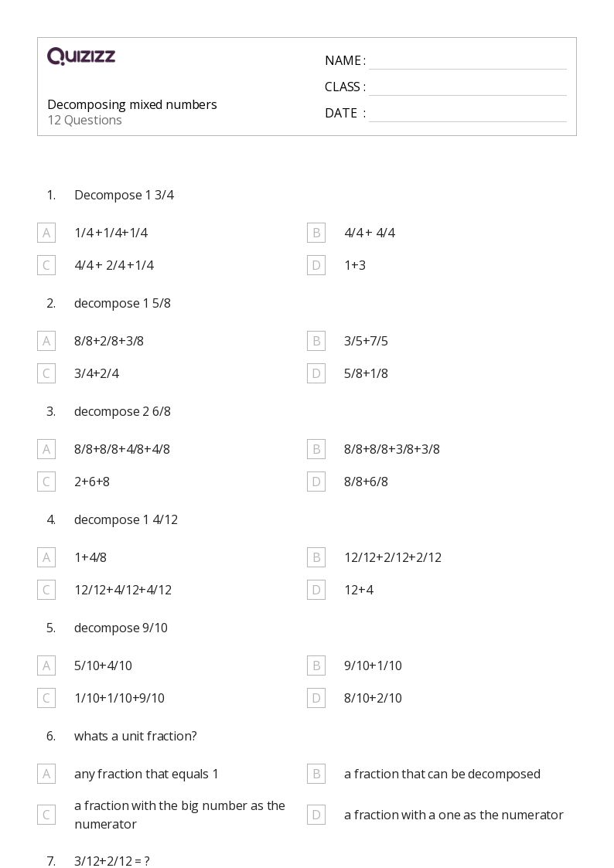Select option B '4/4+ 4/4'
Image resolution: width=614 pixels, height=868 pixels.
[x=316, y=233]
